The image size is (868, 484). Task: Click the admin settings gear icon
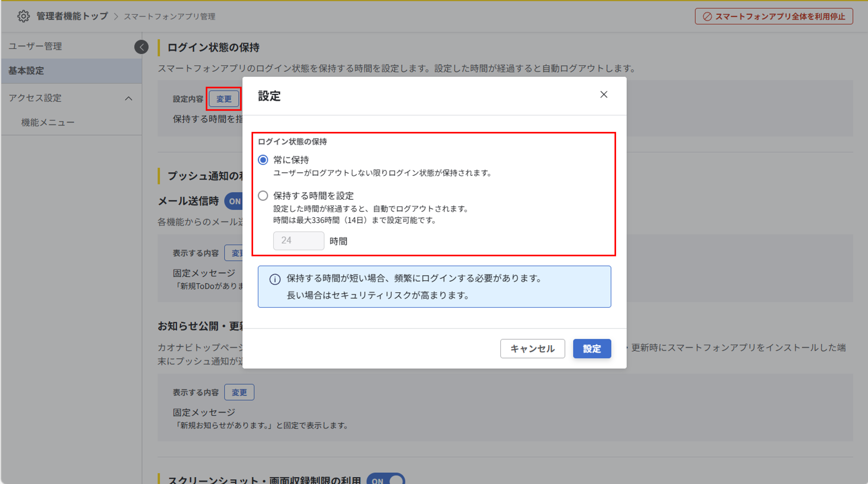(x=23, y=16)
